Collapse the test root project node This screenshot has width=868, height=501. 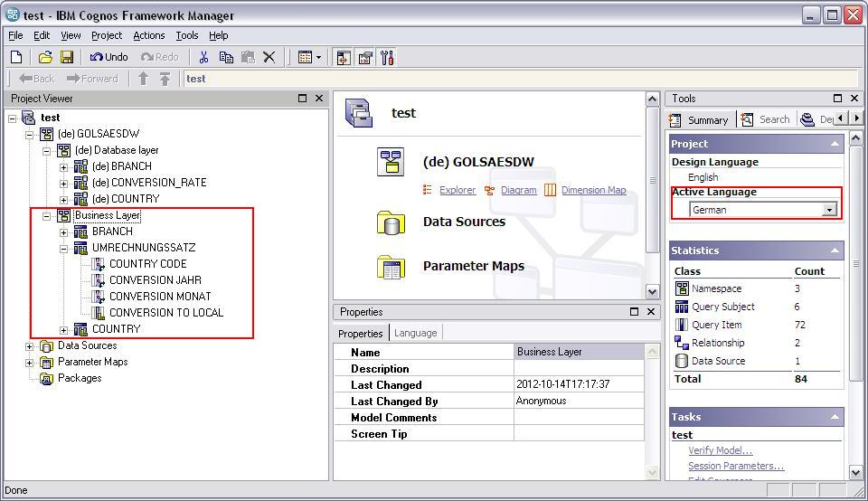[12, 118]
